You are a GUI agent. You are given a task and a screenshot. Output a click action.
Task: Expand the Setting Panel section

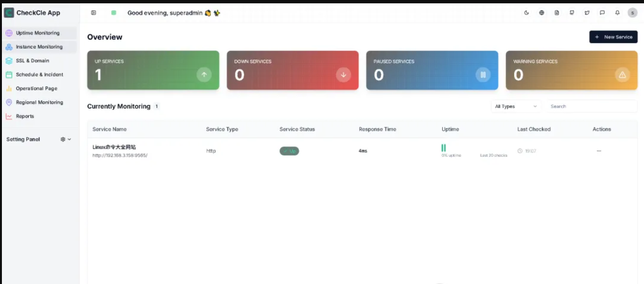(x=40, y=139)
